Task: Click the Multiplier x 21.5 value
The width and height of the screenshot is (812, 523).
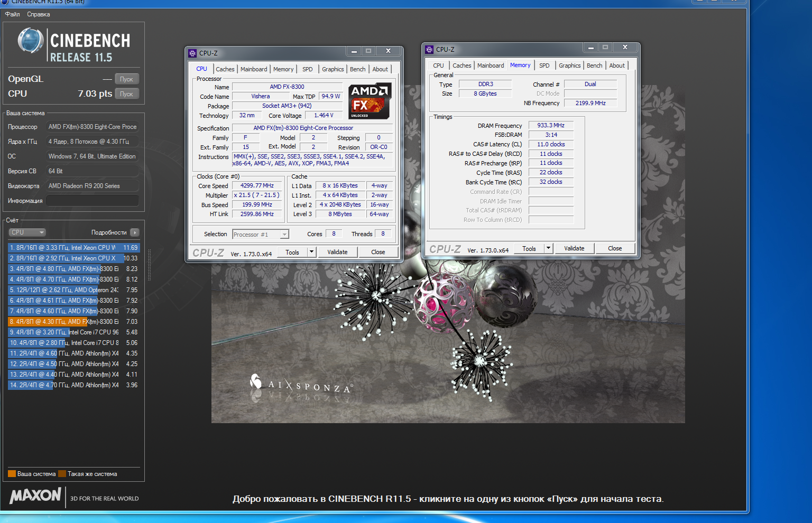Action: [x=257, y=195]
